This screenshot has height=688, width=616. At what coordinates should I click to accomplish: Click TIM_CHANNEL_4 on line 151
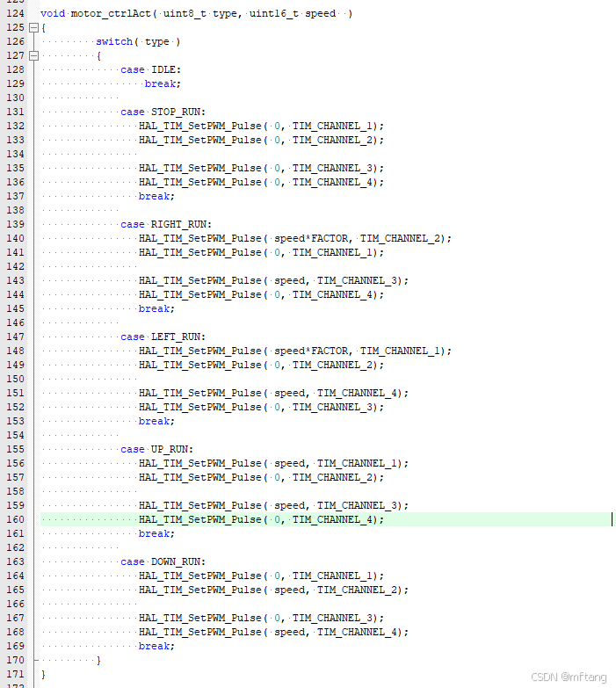click(357, 393)
